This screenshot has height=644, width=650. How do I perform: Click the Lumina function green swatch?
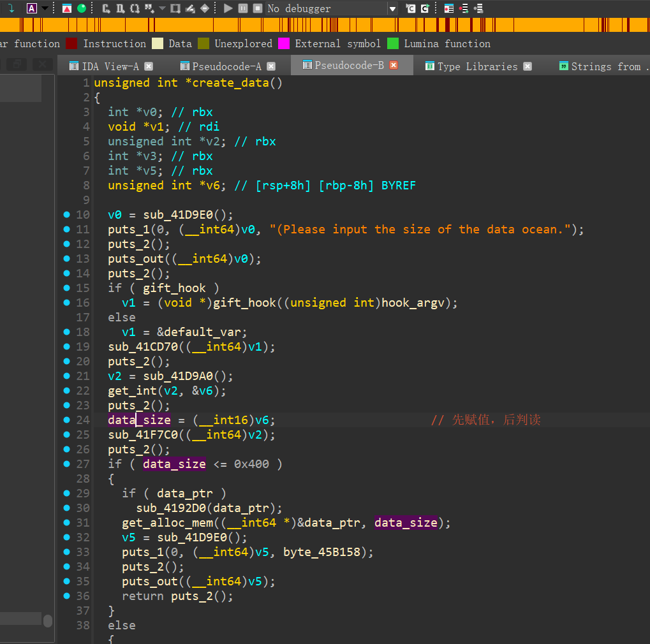click(393, 43)
